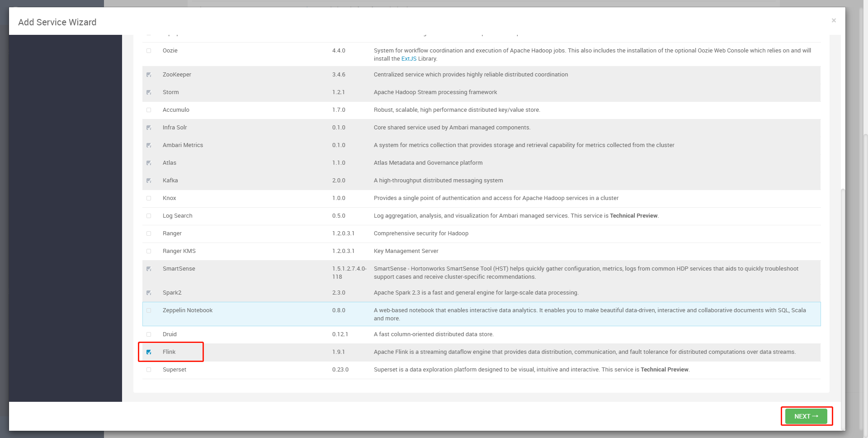868x438 pixels.
Task: Click the Druid service name
Action: pos(170,334)
